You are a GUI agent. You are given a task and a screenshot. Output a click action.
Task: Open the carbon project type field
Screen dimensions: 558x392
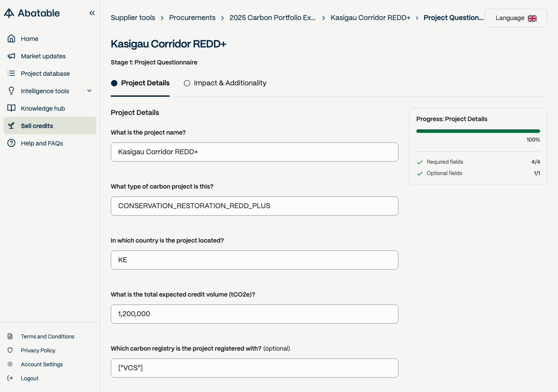click(x=254, y=206)
